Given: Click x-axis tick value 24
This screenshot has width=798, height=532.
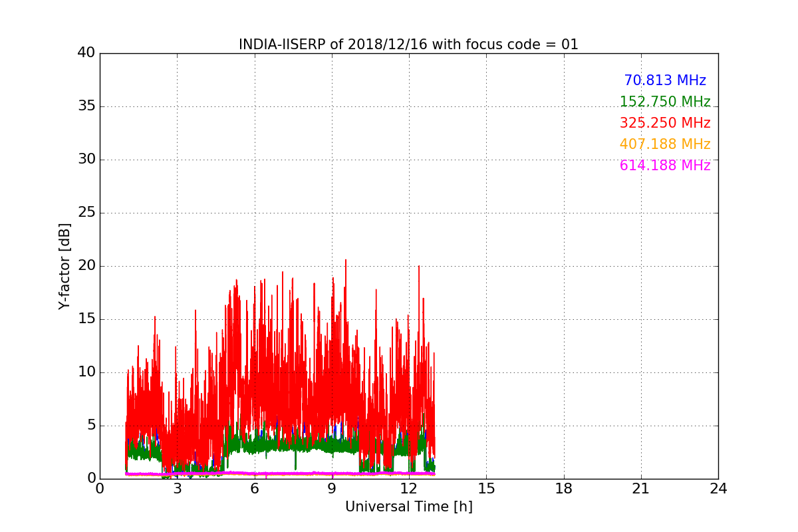Looking at the screenshot, I should [x=718, y=488].
